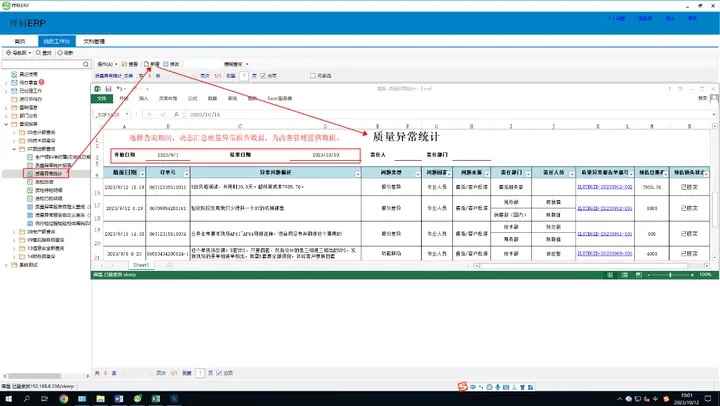Switch to the 文档管理 tab

tap(92, 40)
